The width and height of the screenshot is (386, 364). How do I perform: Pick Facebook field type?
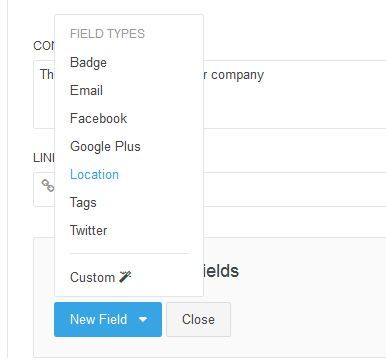click(99, 118)
